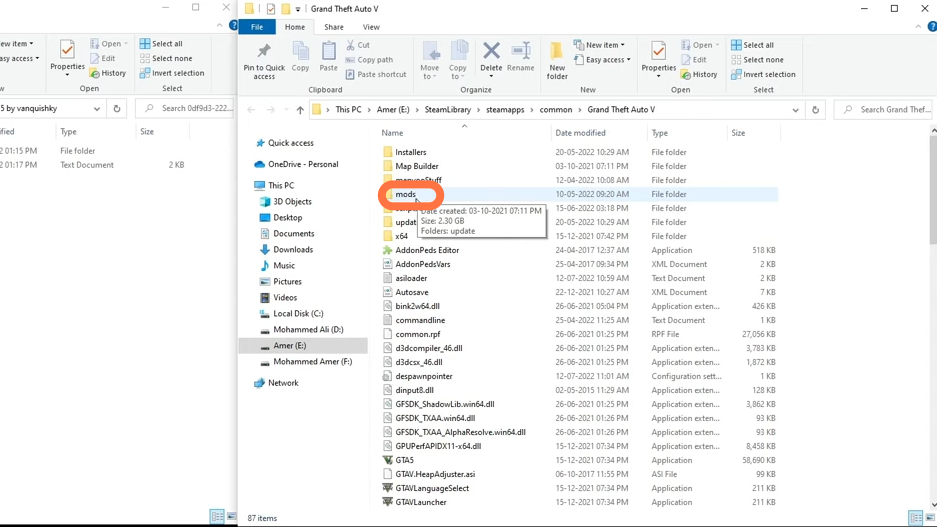Expand address dropdown in left background window

(97, 109)
